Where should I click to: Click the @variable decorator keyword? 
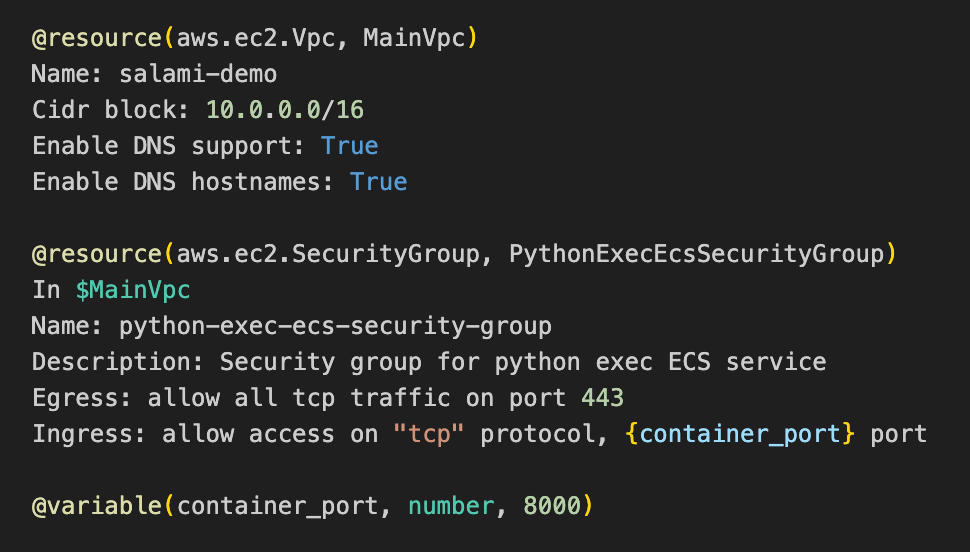coord(97,506)
